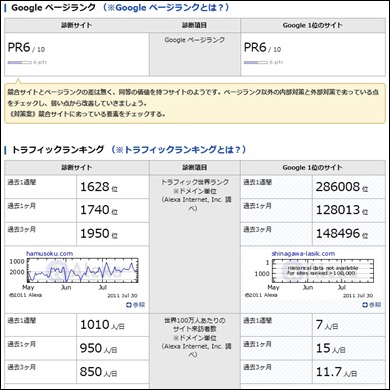This screenshot has height=390, width=390.
Task: Click the 過去1週間 label beside 1010 人/日
Action: click(22, 321)
